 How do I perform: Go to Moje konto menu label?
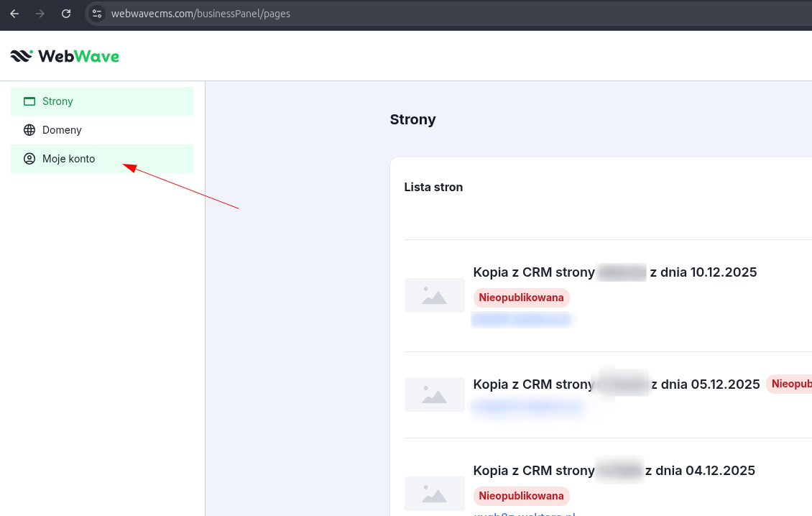tap(68, 159)
